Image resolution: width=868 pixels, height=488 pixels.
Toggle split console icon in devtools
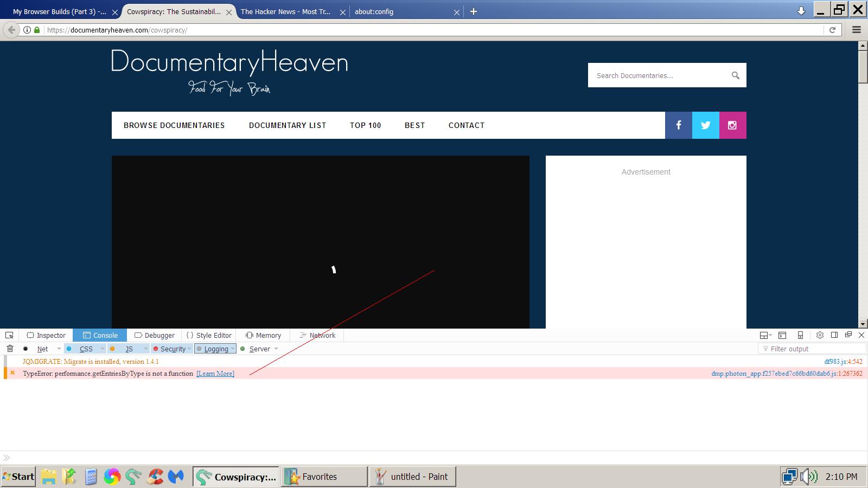tap(782, 335)
